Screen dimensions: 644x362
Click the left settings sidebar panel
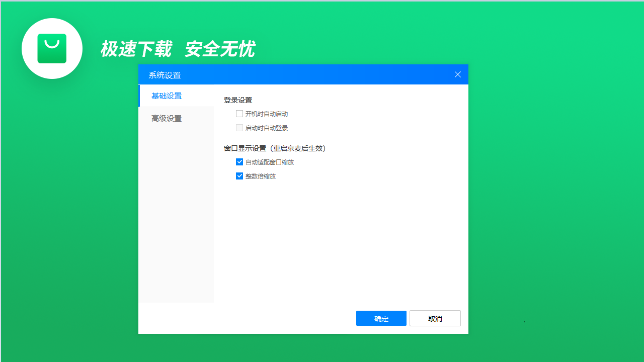coord(176,226)
